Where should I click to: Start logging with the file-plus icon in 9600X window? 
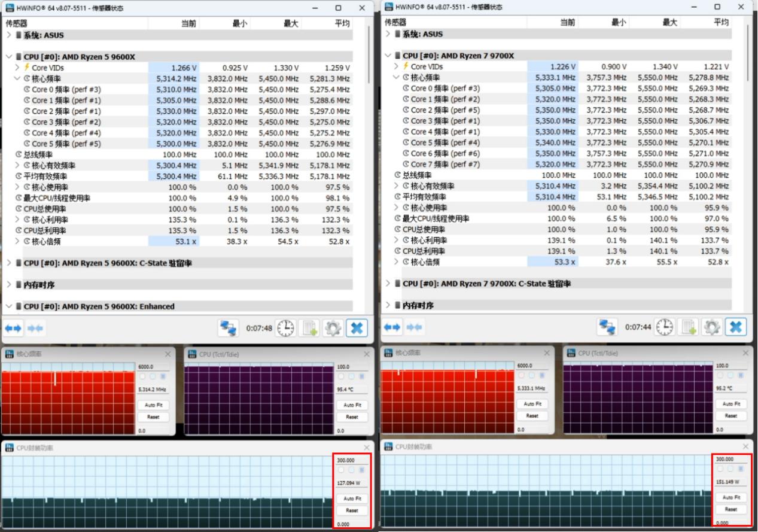[309, 328]
